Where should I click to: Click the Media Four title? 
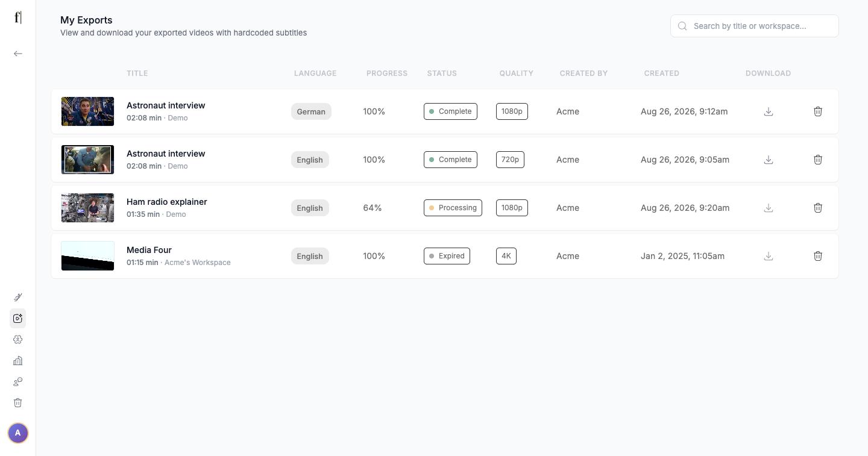(149, 250)
